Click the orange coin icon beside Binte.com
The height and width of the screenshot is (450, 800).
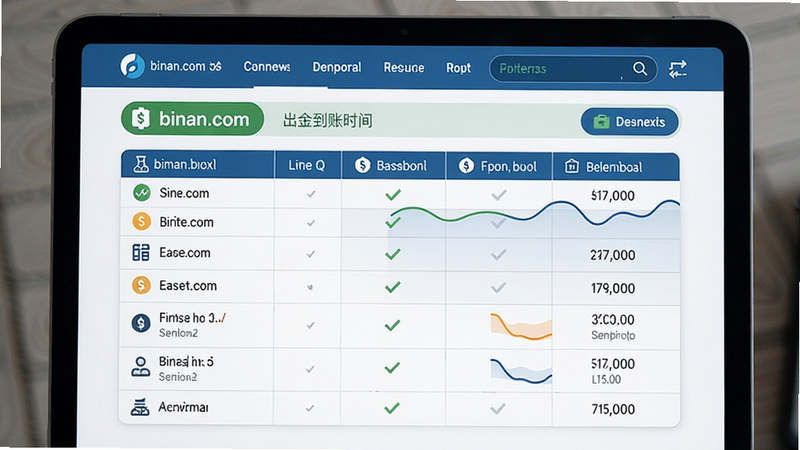pyautogui.click(x=141, y=221)
